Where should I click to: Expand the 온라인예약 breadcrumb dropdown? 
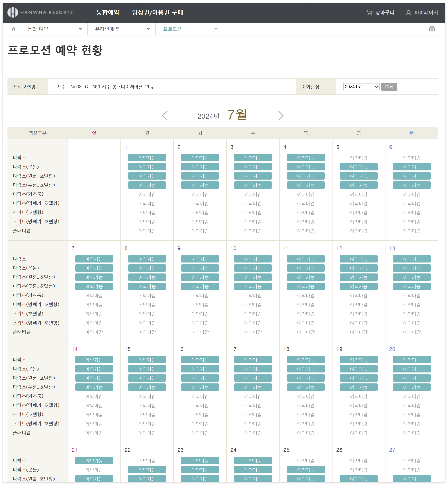[x=122, y=29]
